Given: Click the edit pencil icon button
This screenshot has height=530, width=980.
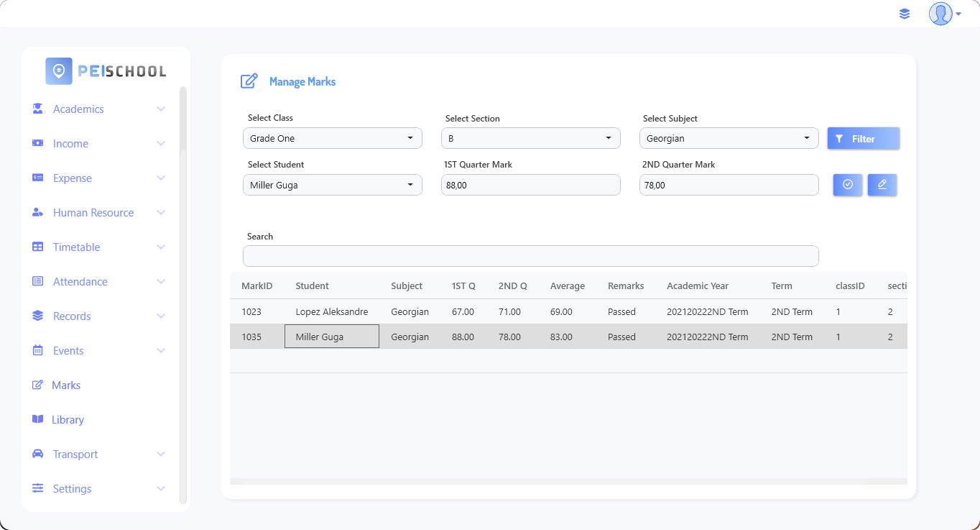Looking at the screenshot, I should pyautogui.click(x=882, y=185).
